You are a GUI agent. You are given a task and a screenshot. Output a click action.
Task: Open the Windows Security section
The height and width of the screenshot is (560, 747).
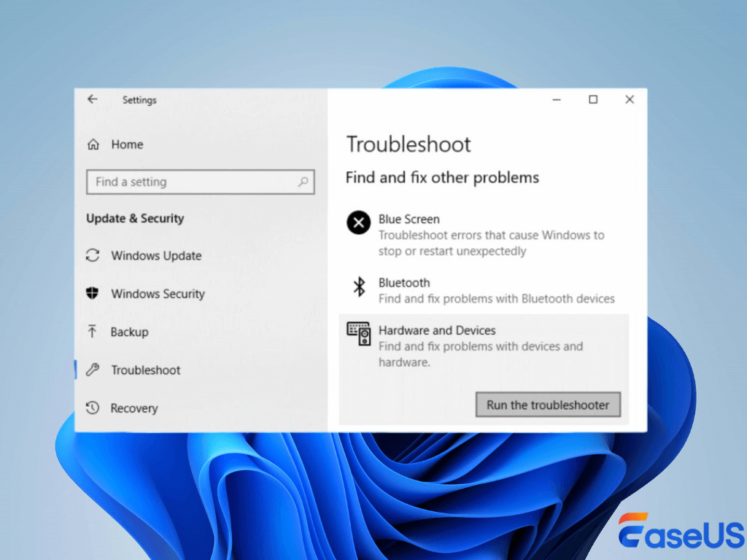point(158,294)
